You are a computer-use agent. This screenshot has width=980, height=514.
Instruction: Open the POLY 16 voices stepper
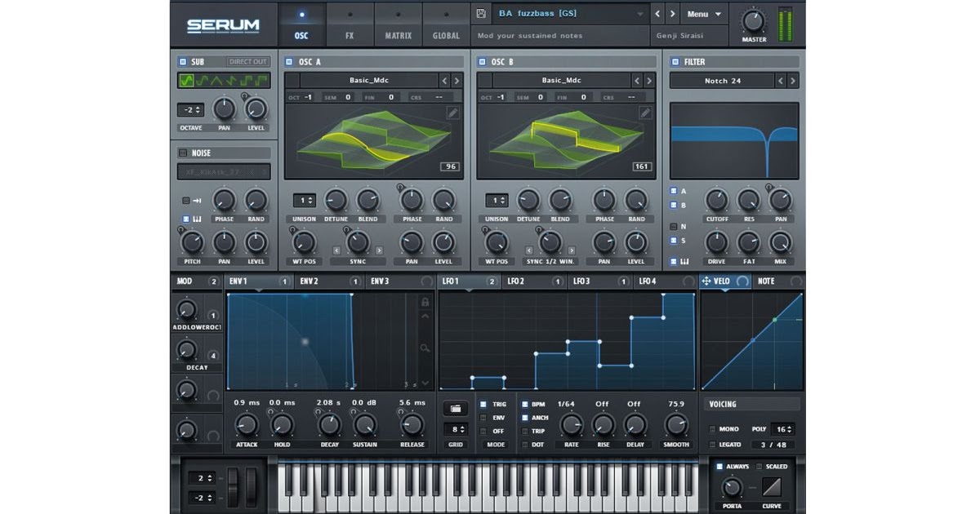click(x=784, y=429)
